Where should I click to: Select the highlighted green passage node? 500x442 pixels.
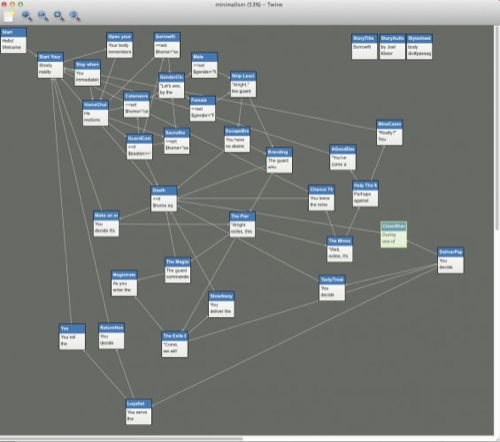(x=394, y=235)
